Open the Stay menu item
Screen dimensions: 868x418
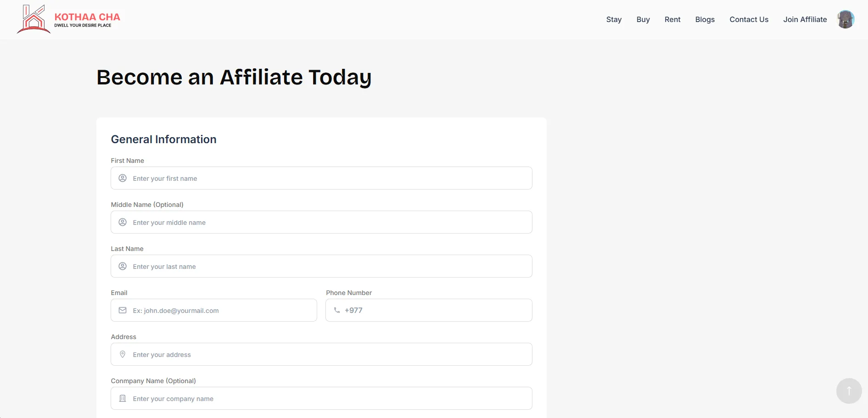pos(614,19)
